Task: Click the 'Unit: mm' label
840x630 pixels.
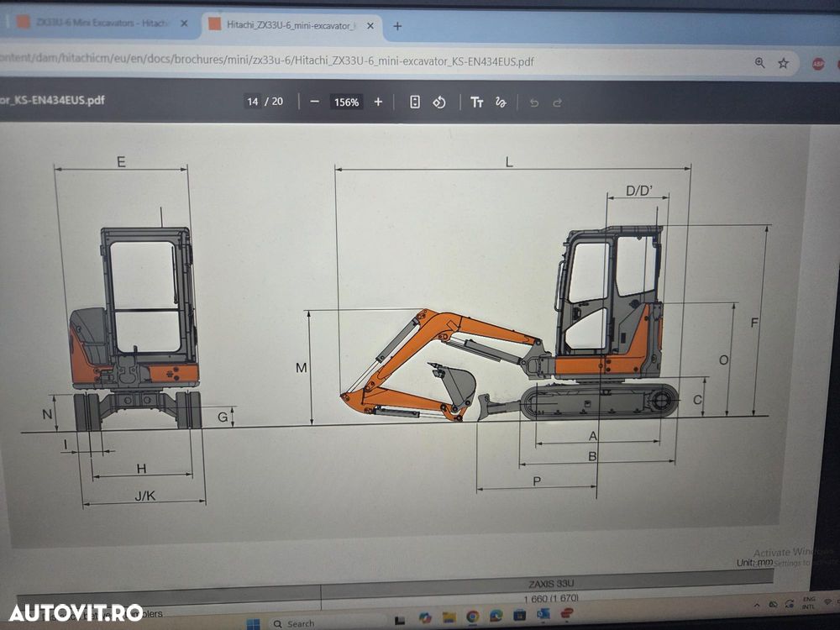Action: coord(754,563)
